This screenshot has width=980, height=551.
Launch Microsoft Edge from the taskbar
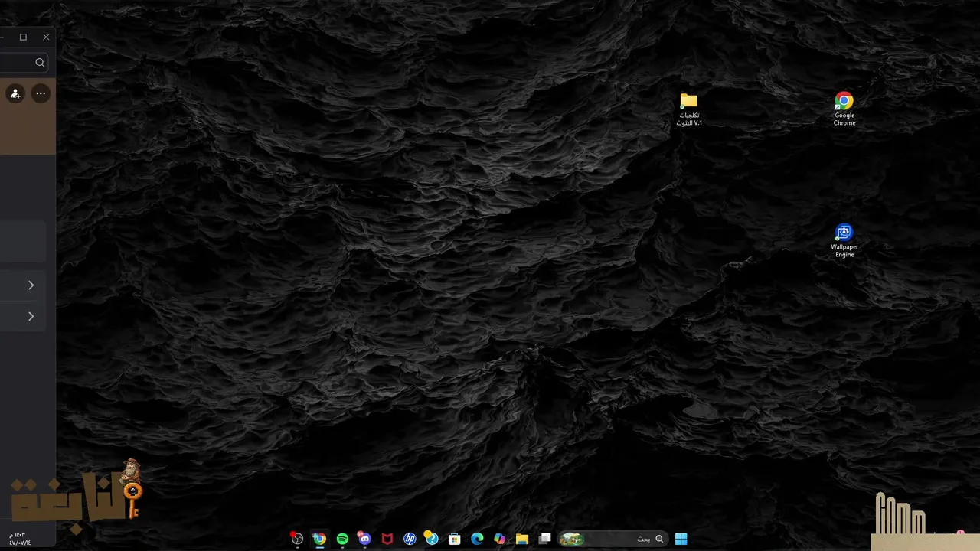coord(477,539)
